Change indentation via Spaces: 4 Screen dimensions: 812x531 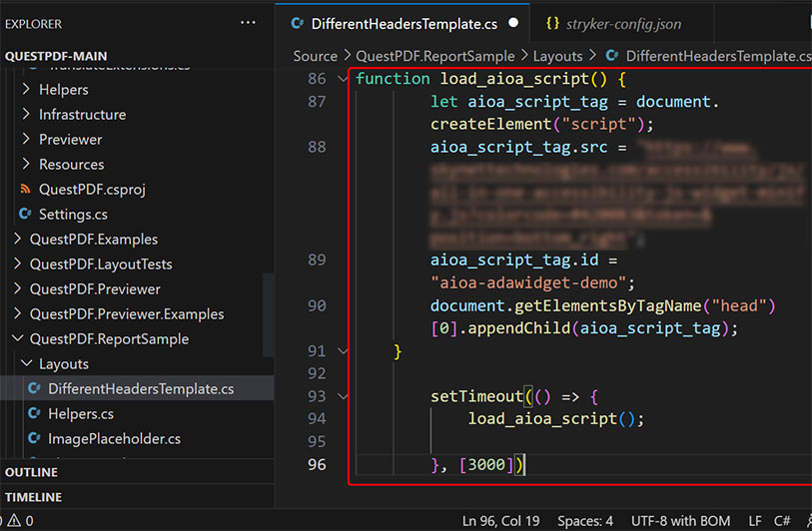coord(585,520)
